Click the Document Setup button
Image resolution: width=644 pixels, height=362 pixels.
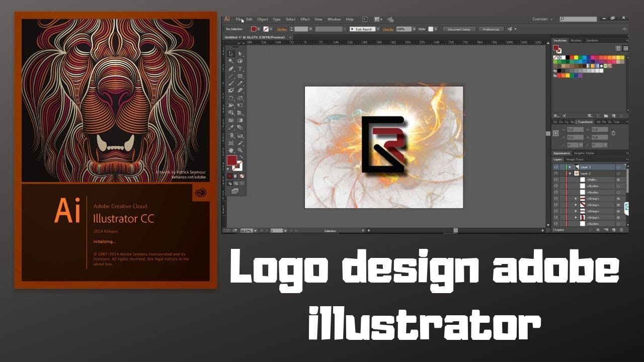coord(459,29)
